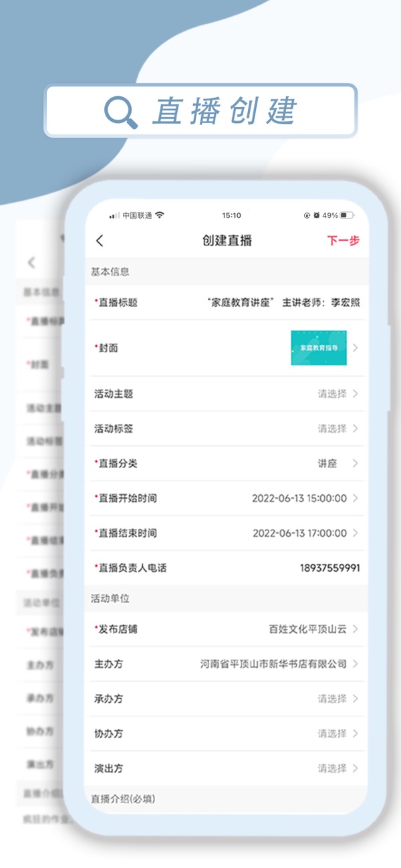Image resolution: width=401 pixels, height=868 pixels.
Task: Select a 协办方 co-organizer
Action: [332, 734]
